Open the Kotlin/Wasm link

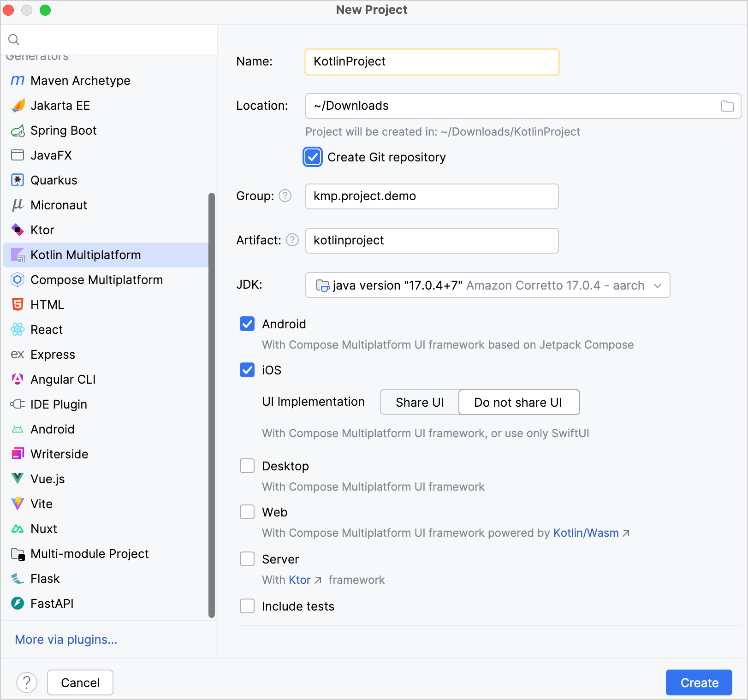586,533
